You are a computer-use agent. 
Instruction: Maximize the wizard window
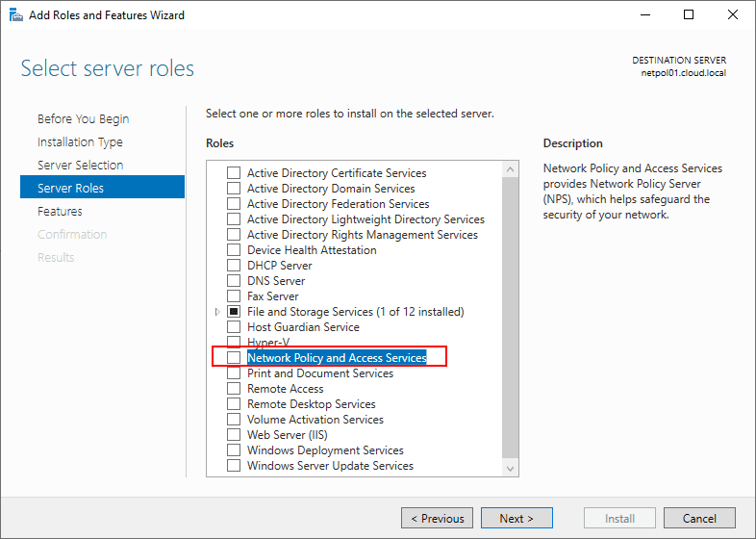(689, 15)
